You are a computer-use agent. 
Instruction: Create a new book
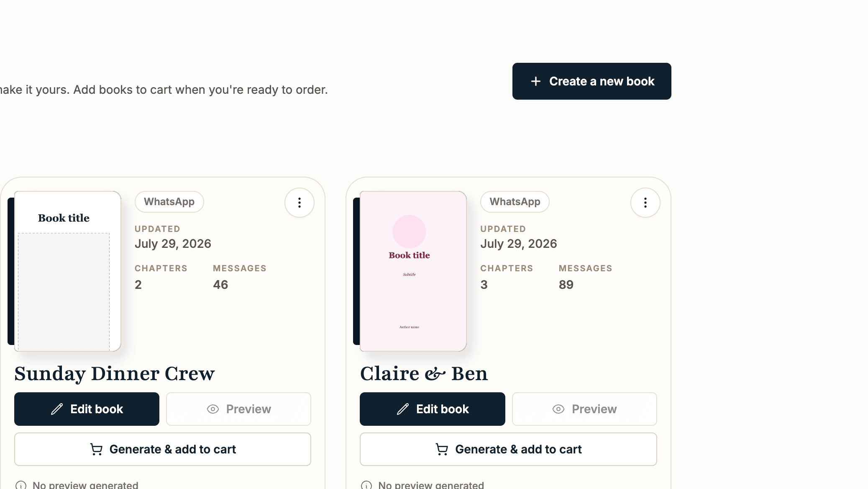tap(592, 81)
